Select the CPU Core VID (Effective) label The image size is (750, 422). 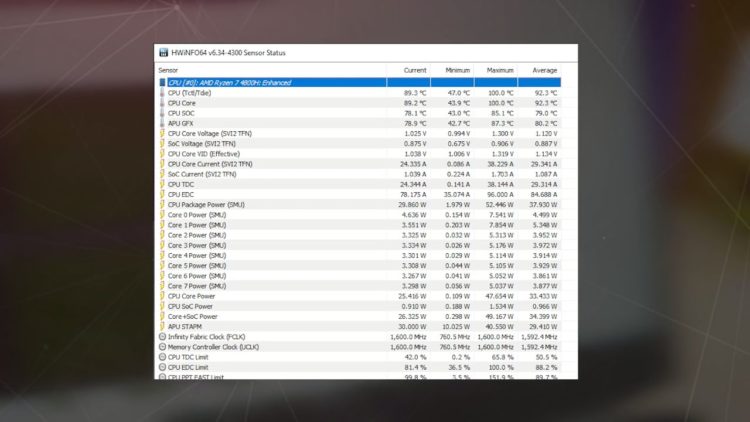coord(204,154)
